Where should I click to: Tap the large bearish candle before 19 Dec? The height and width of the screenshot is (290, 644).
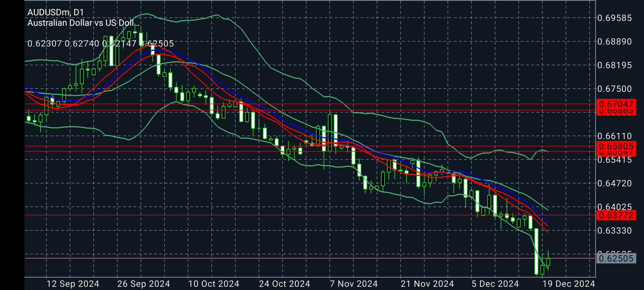coord(536,251)
